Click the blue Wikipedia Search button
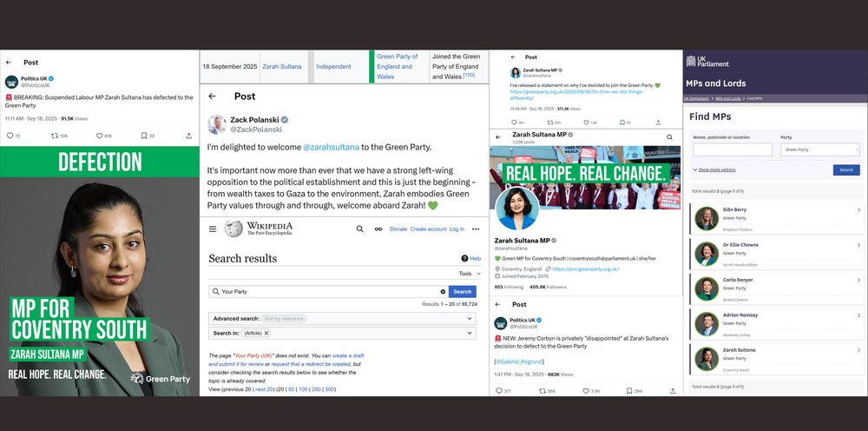Viewport: 868px width, 431px height. (463, 291)
